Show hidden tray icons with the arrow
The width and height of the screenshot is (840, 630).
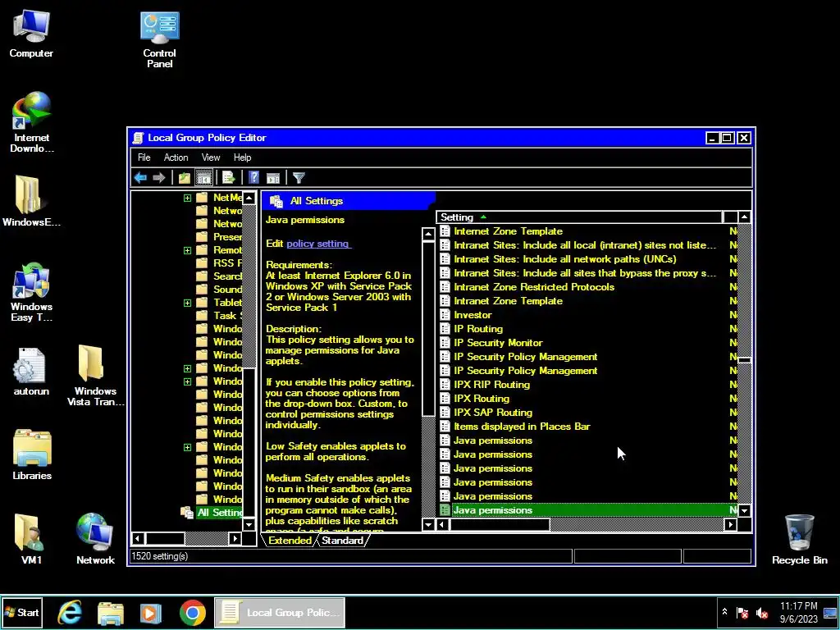724,612
